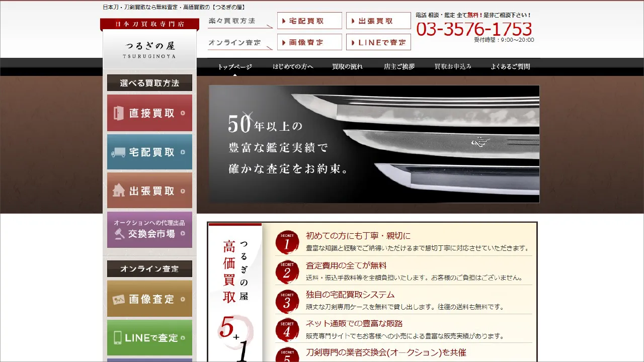Screen dimensions: 644x362
Task: Open 交換会市場 auction sidebar banner
Action: tap(149, 230)
